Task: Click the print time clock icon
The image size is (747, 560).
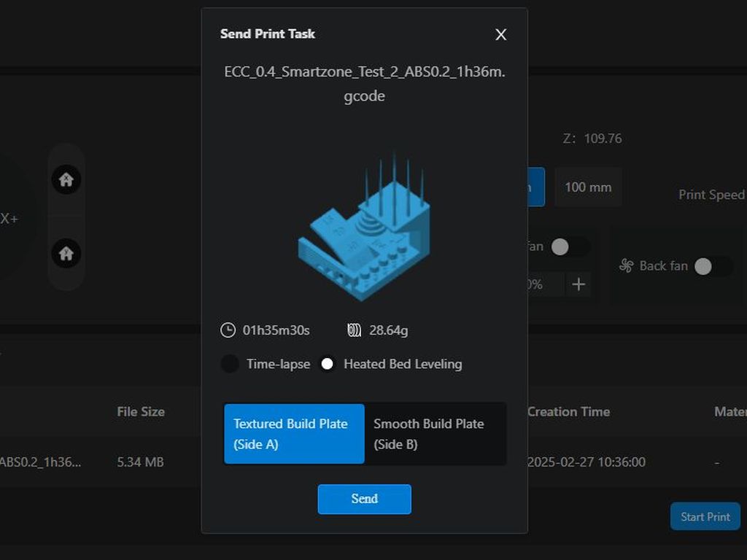Action: point(228,330)
